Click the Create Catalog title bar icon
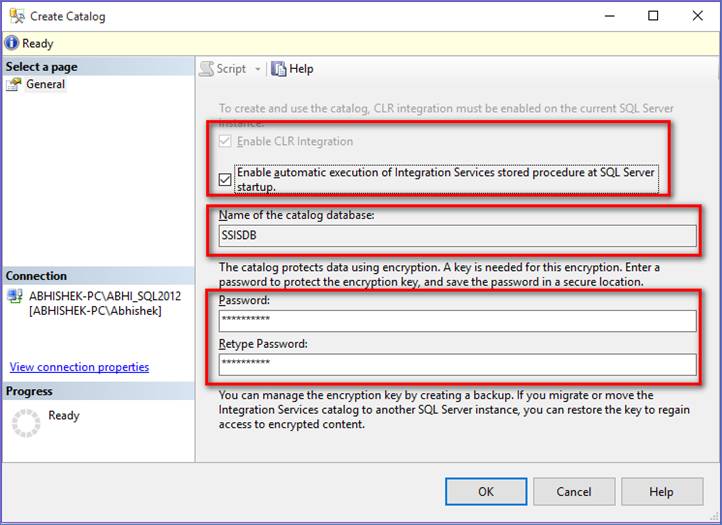The image size is (722, 525). pos(17,16)
